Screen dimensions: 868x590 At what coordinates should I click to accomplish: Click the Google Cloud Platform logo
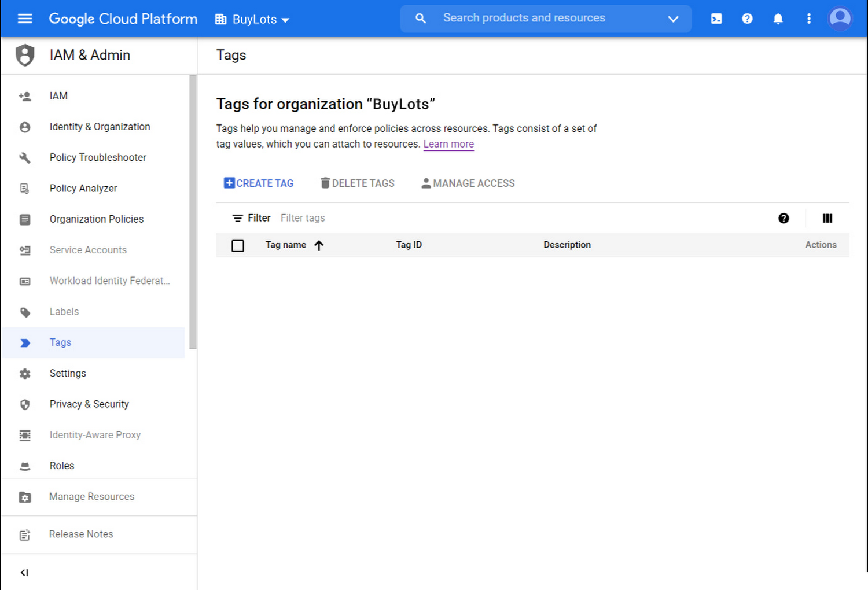point(123,19)
